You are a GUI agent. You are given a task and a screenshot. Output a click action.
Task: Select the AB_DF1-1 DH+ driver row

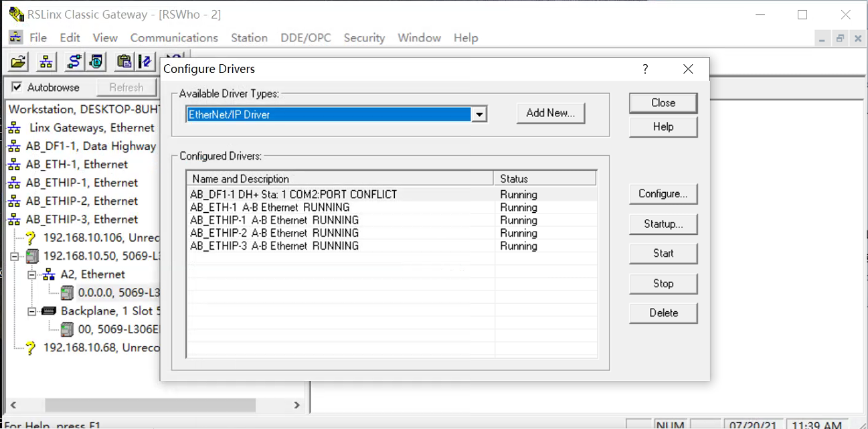pyautogui.click(x=392, y=195)
